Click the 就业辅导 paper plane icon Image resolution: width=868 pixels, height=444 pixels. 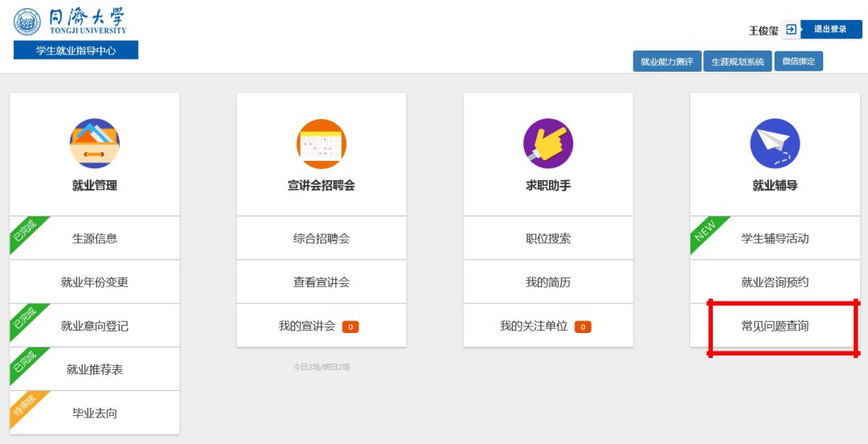[x=775, y=144]
